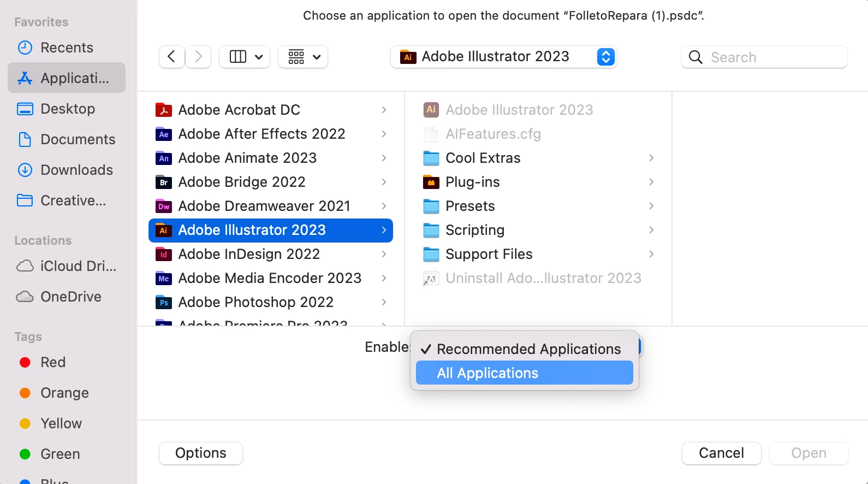This screenshot has width=868, height=484.
Task: Select Adobe Media Encoder 2023 row
Action: pyautogui.click(x=271, y=278)
